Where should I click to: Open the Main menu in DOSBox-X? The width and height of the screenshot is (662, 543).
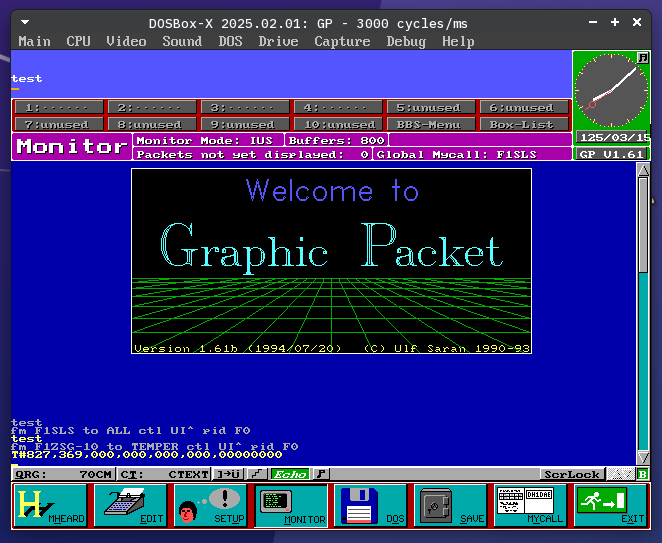click(35, 41)
